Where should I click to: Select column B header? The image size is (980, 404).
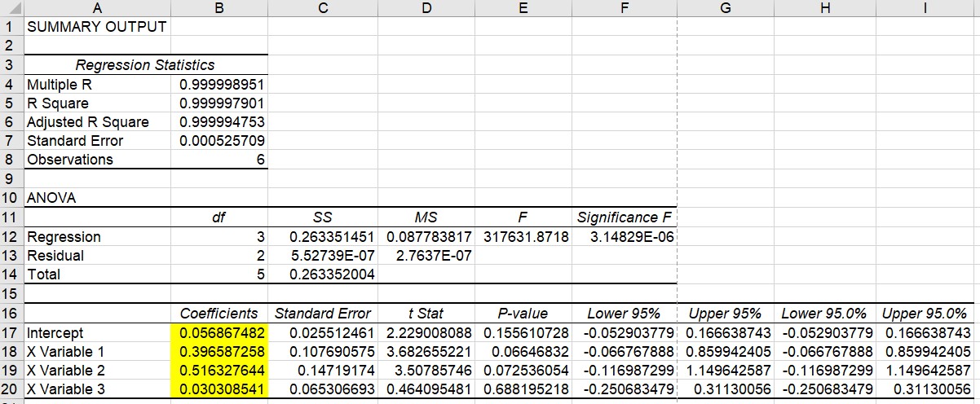pos(219,8)
